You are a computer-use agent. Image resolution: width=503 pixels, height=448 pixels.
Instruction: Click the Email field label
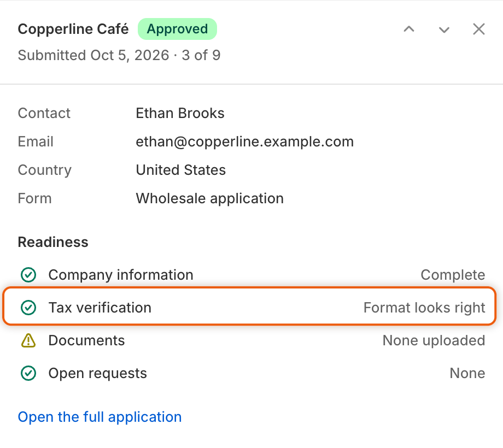coord(36,142)
